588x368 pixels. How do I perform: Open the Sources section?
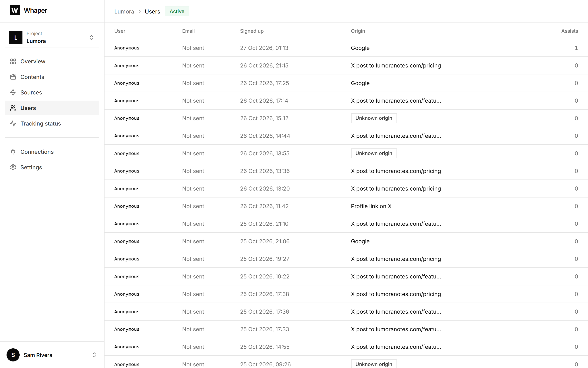tap(52, 92)
